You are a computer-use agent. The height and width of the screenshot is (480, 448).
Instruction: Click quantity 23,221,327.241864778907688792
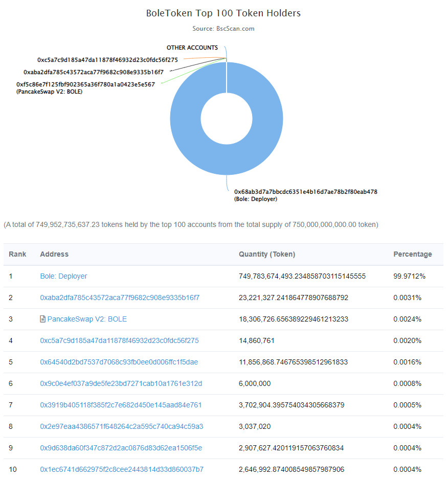pos(294,298)
